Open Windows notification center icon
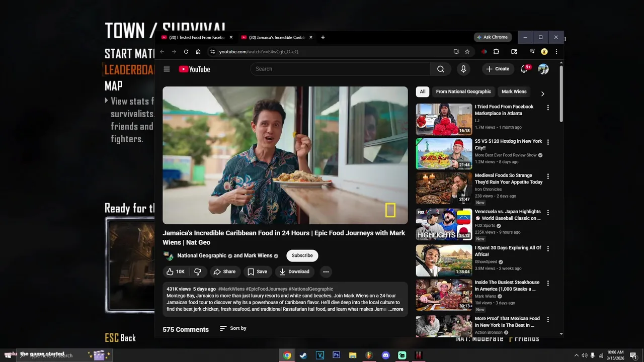This screenshot has height=362, width=644. pyautogui.click(x=633, y=355)
